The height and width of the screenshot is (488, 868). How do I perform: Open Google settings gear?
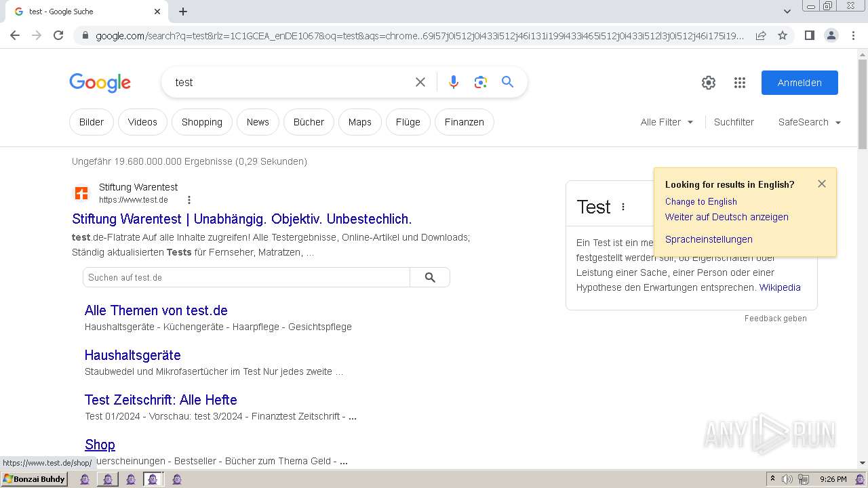click(x=709, y=83)
